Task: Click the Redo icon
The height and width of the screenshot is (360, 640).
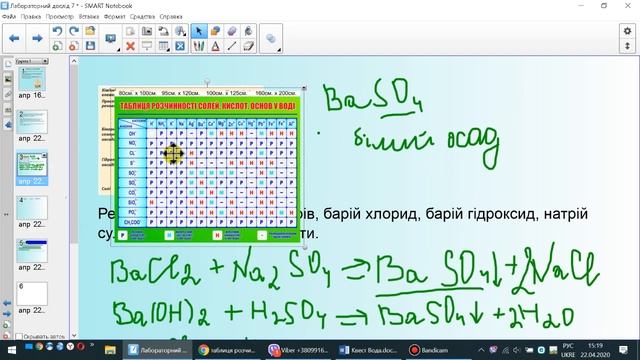Action: click(x=74, y=31)
